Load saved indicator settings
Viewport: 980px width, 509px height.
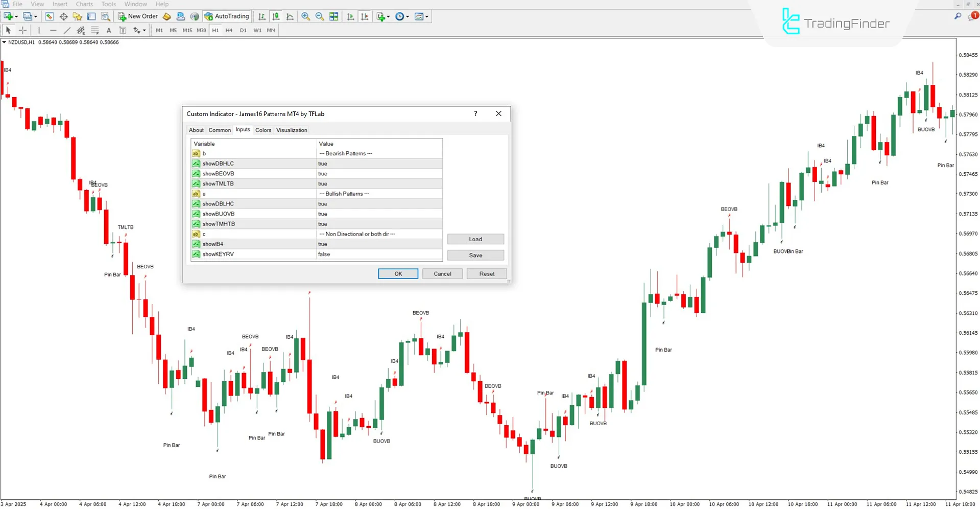[x=475, y=239]
